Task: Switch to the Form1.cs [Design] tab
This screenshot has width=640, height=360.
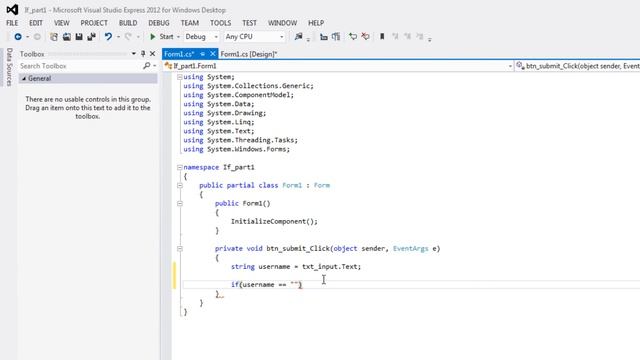Action: (x=249, y=54)
